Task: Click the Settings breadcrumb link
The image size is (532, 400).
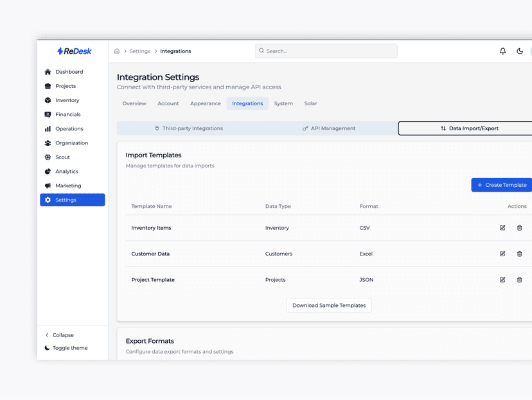Action: (140, 51)
